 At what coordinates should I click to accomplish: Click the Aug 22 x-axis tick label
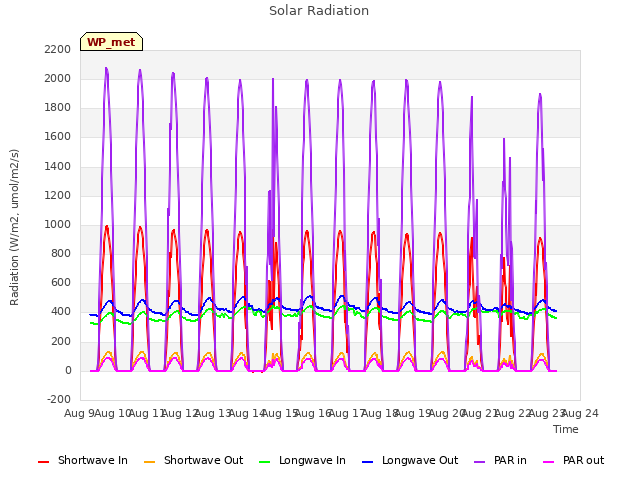[513, 413]
